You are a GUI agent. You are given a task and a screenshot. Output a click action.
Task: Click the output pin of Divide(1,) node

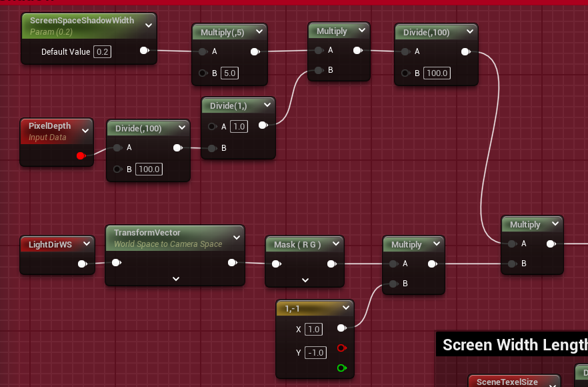pos(263,125)
